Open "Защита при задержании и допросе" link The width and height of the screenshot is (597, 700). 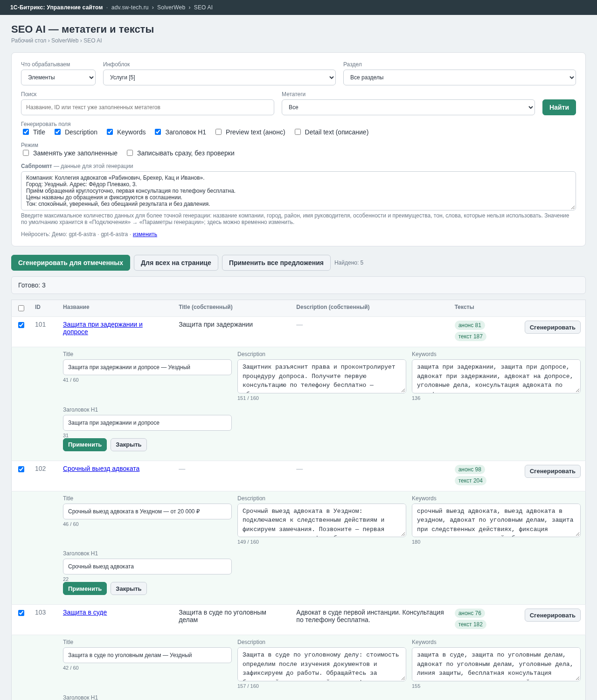(103, 328)
